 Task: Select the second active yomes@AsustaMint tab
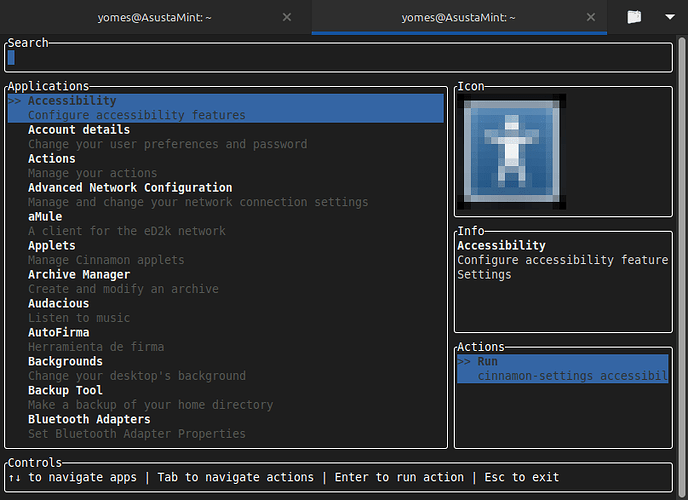(x=458, y=18)
